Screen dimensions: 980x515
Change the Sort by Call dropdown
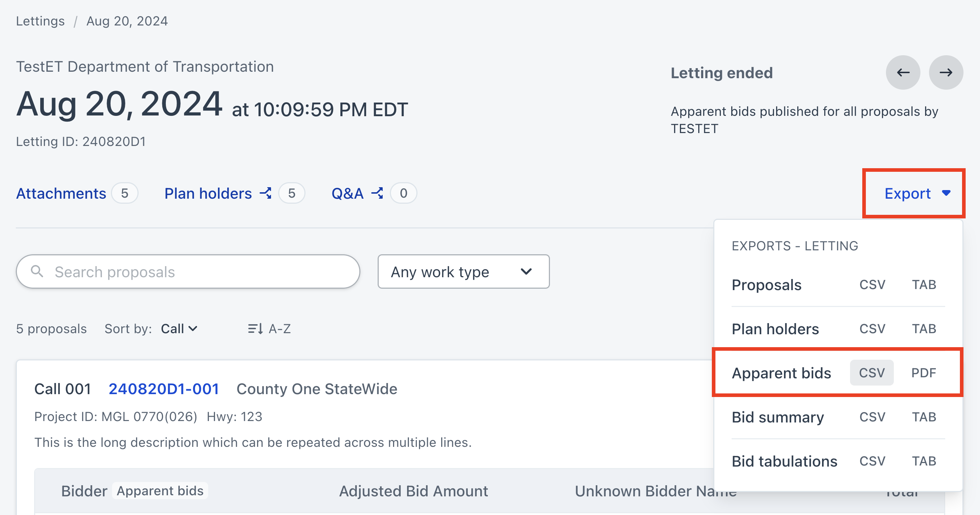point(179,329)
